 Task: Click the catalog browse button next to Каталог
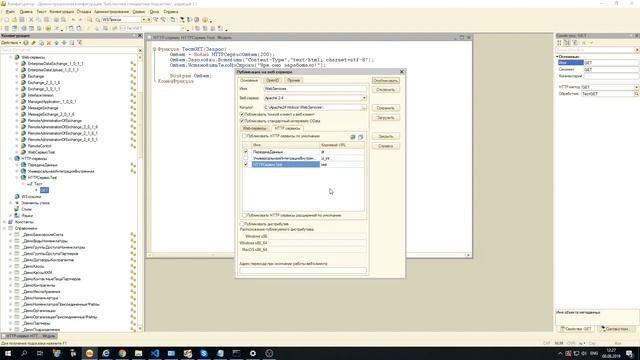[x=364, y=107]
